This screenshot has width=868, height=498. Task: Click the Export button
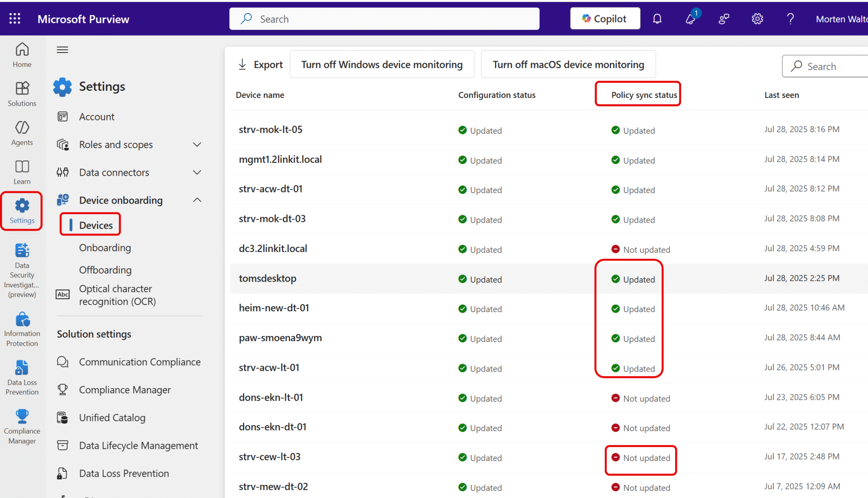(260, 64)
